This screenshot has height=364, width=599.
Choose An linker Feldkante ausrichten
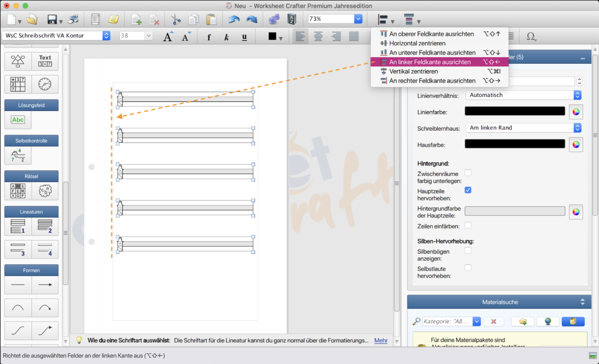point(430,62)
